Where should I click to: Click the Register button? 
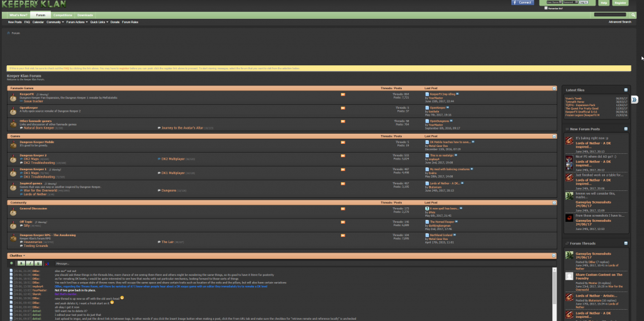[620, 3]
